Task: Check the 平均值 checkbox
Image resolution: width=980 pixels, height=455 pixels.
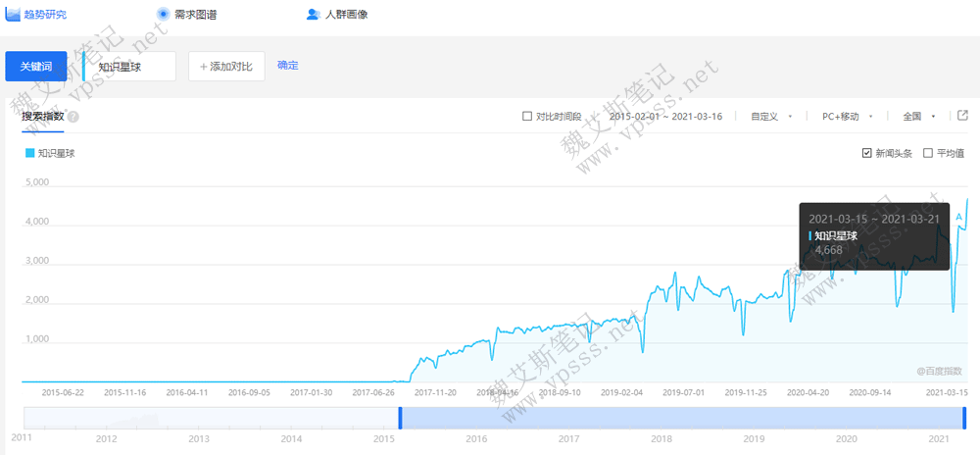Action: coord(928,153)
